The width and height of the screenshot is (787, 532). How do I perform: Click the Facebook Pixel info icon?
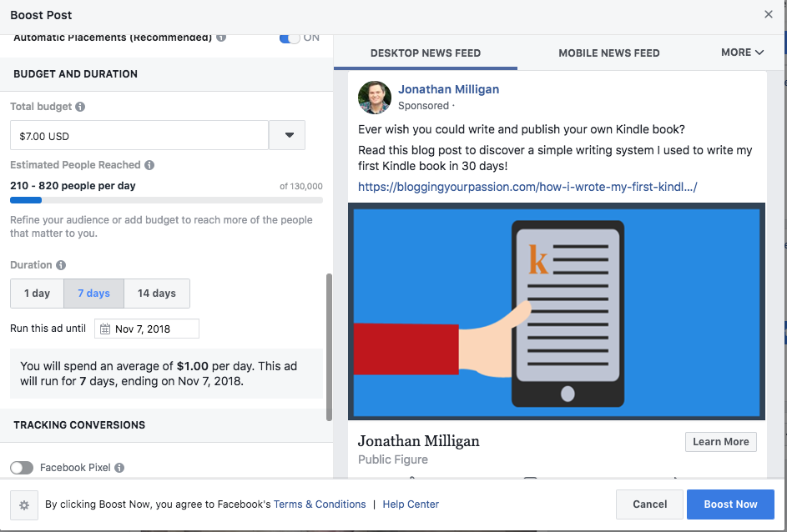click(119, 468)
